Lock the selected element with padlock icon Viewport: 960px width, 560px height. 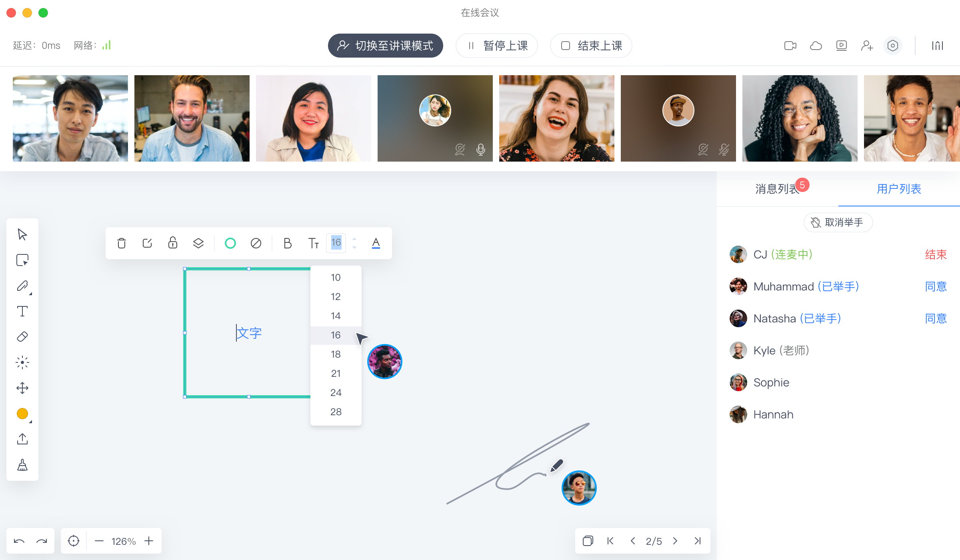[x=172, y=243]
